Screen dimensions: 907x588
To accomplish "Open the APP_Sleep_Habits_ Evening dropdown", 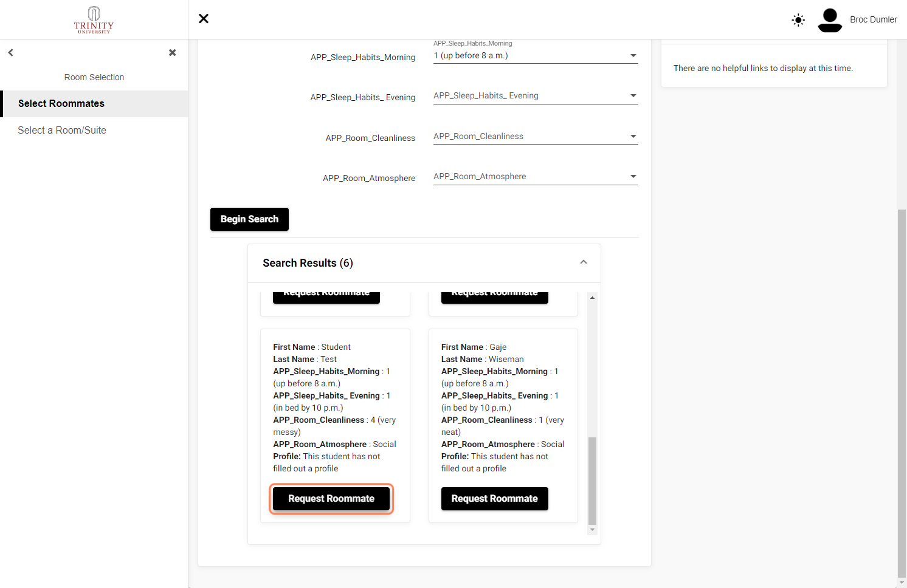I will pyautogui.click(x=536, y=96).
